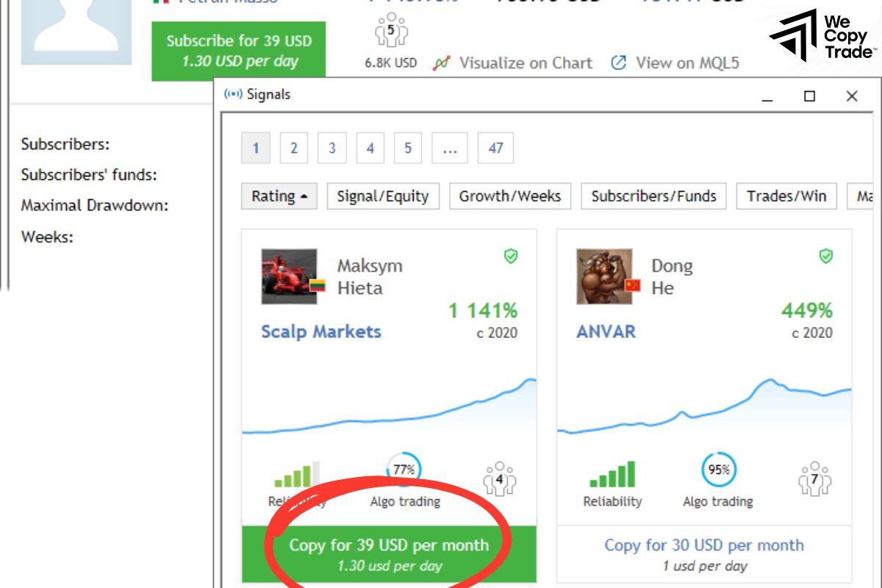Viewport: 882px width, 588px height.
Task: Click the 77% Algo trading circle indicator
Action: click(404, 470)
